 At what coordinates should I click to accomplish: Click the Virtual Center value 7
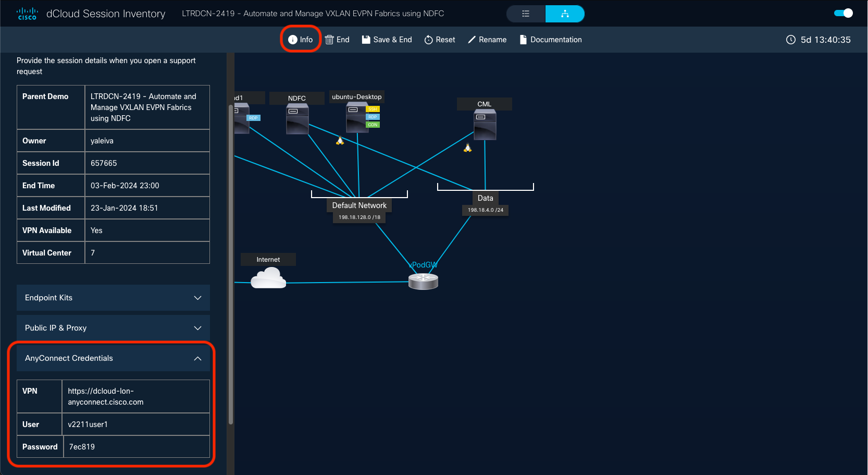coord(93,253)
